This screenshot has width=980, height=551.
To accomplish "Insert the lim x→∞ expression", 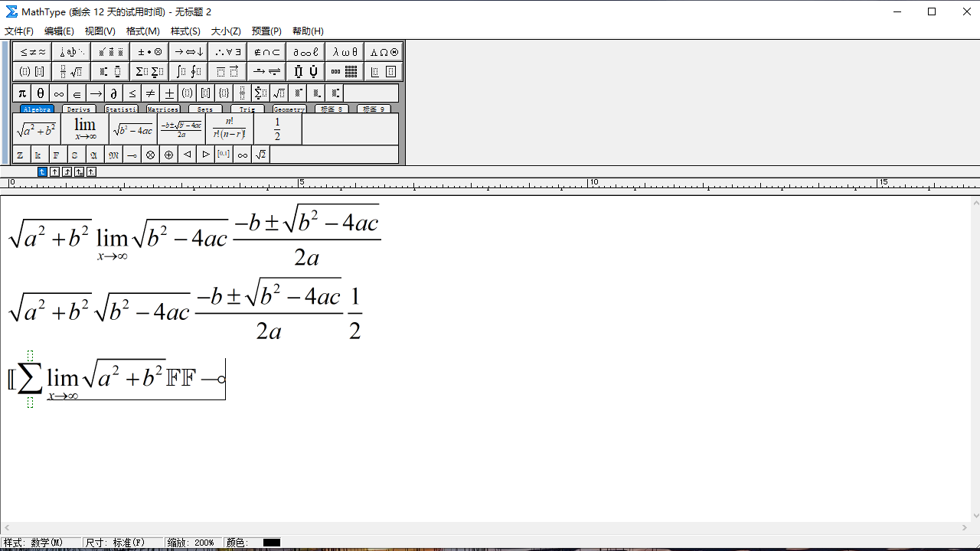I will pyautogui.click(x=85, y=129).
